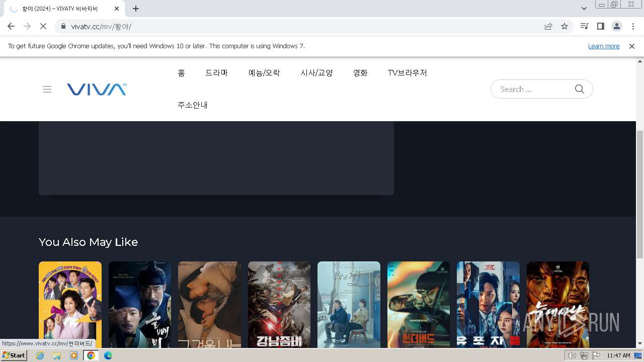Open the hamburger menu next to the VIVA logo
The height and width of the screenshot is (362, 644).
tap(47, 89)
